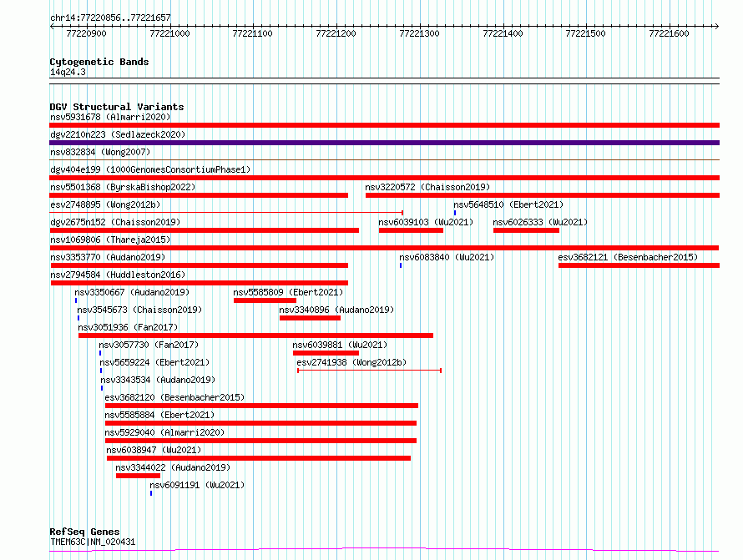
Task: Select the red esv3682121 variant bar
Action: [639, 265]
